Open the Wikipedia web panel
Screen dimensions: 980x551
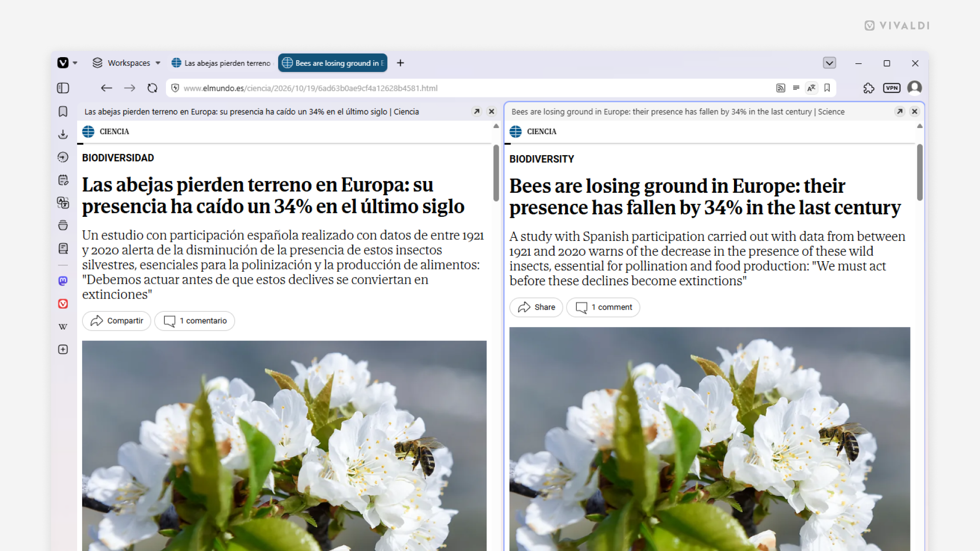(x=63, y=327)
